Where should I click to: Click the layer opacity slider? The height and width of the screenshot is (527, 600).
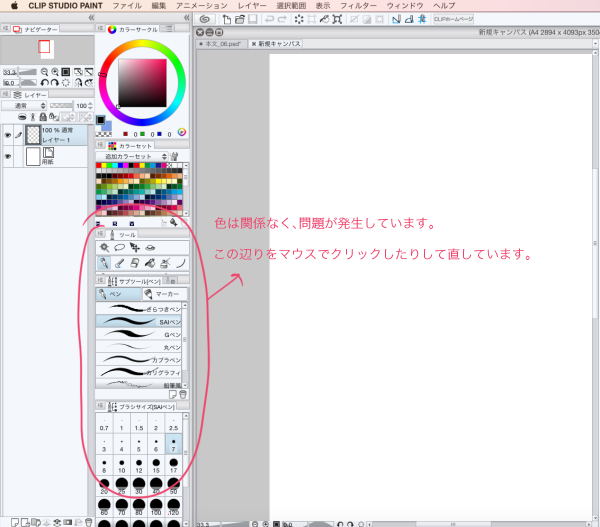pos(61,106)
